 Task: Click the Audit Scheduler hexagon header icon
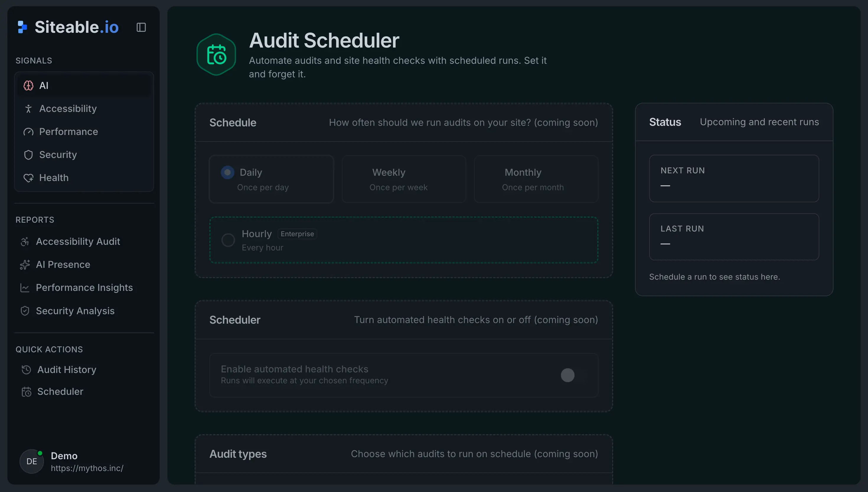pyautogui.click(x=216, y=54)
